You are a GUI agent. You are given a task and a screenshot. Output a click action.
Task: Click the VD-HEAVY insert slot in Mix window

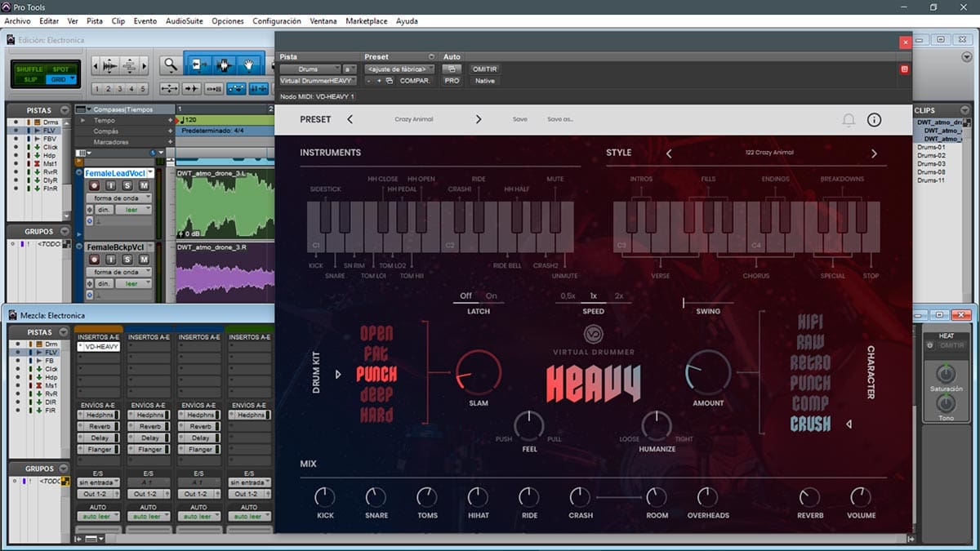coord(99,347)
